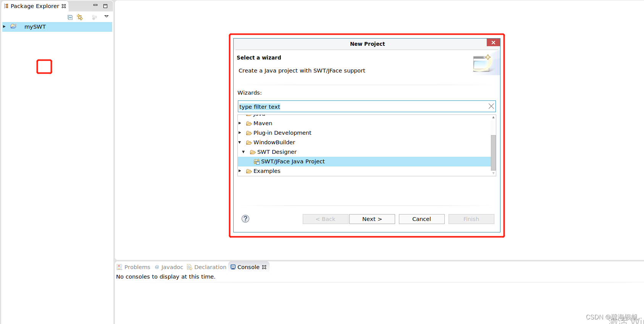Expand the Examples category
This screenshot has height=324, width=644.
pos(240,171)
